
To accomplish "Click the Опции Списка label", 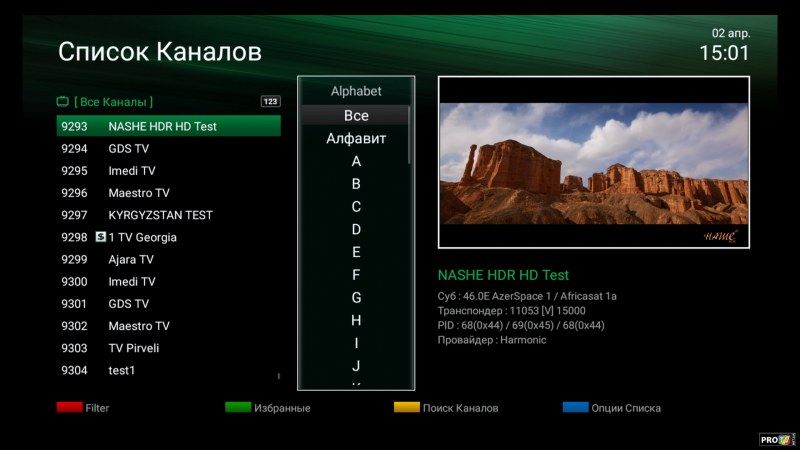I will pos(627,408).
